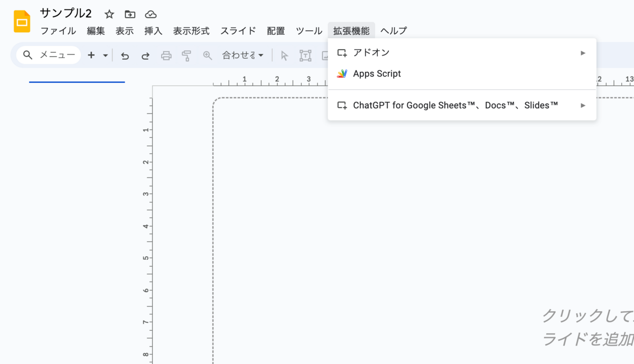The image size is (634, 364).
Task: Click the redo arrow icon
Action: [145, 55]
